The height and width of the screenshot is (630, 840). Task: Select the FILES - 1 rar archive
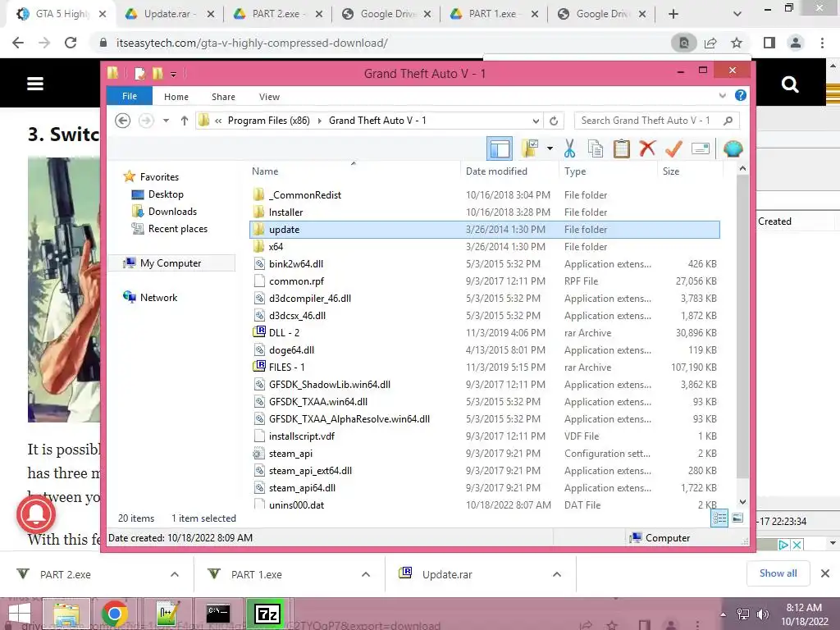(286, 367)
